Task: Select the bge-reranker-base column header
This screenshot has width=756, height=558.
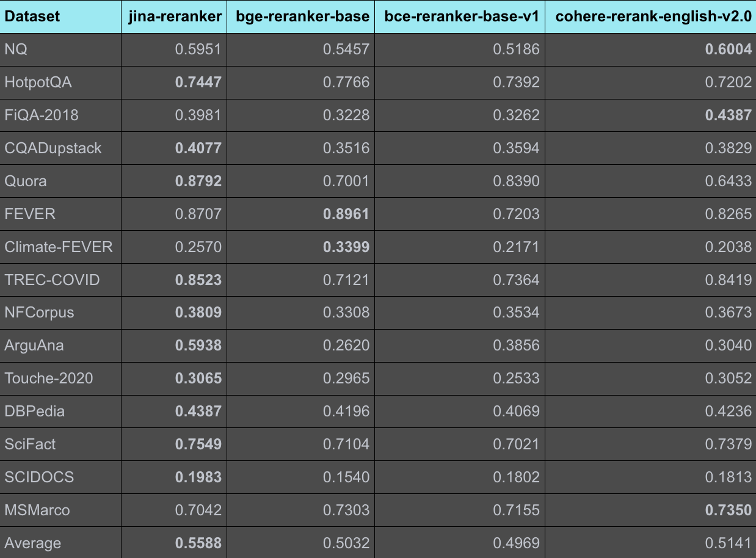Action: pyautogui.click(x=303, y=16)
